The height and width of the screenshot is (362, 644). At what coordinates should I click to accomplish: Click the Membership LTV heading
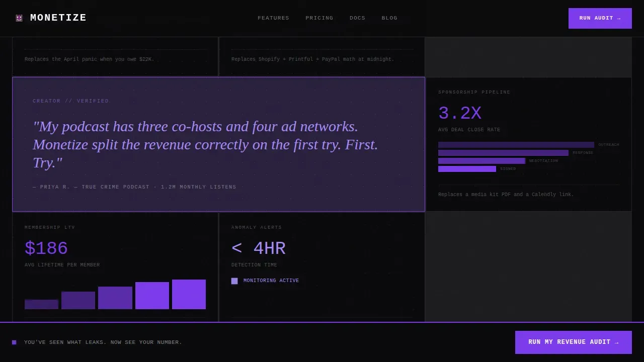[x=50, y=228]
